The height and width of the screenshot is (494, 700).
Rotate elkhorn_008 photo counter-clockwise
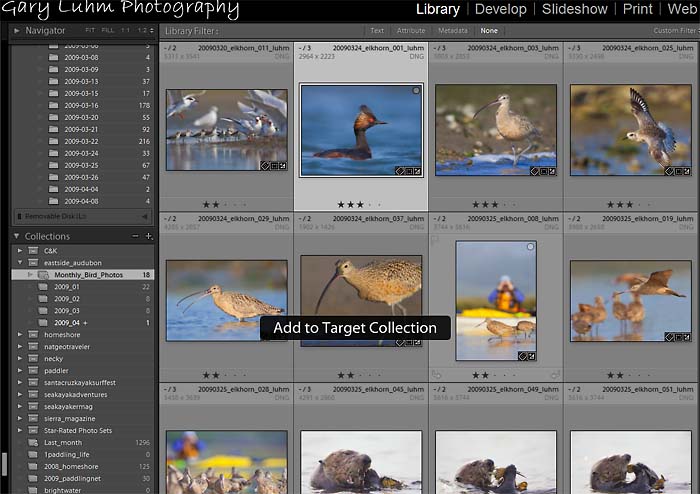tap(437, 375)
